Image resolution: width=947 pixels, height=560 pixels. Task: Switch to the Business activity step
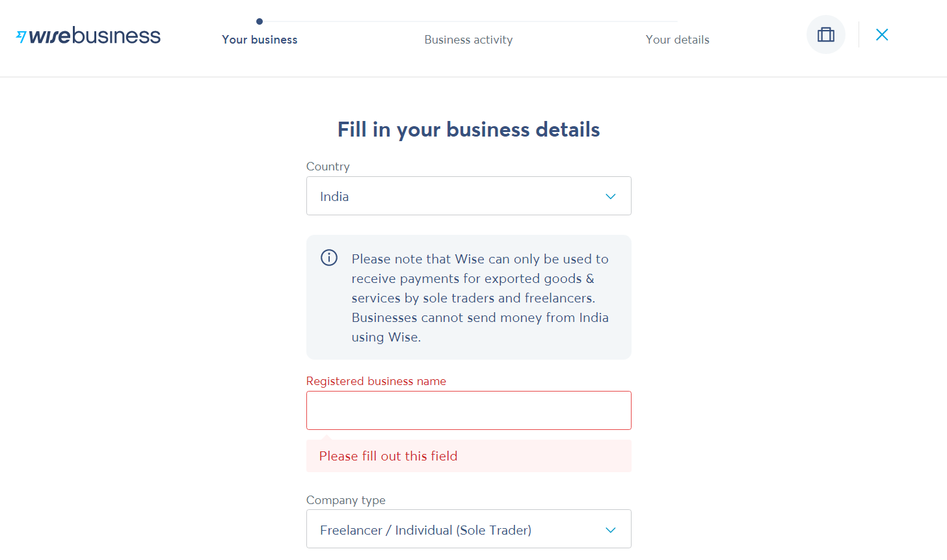pos(468,40)
